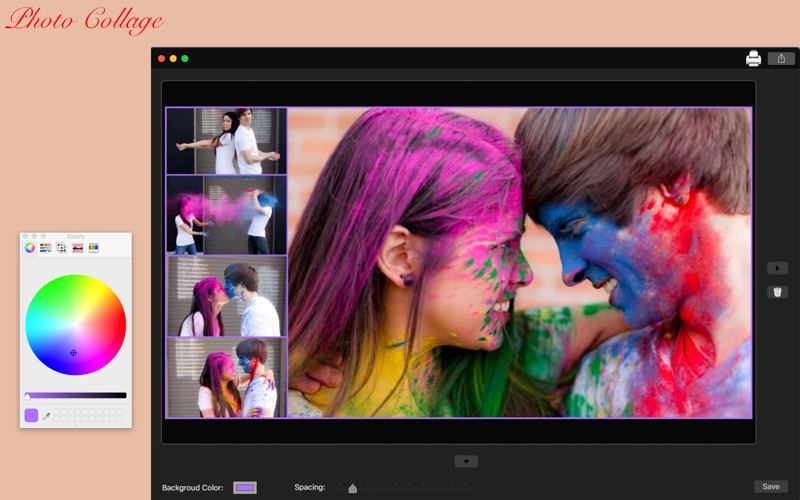Viewport: 800px width, 500px height.
Task: Click the printer icon in the title bar
Action: [753, 59]
